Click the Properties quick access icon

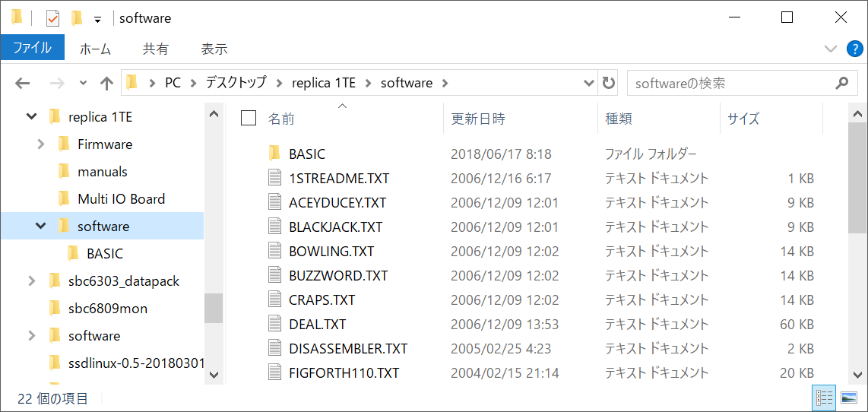coord(52,18)
